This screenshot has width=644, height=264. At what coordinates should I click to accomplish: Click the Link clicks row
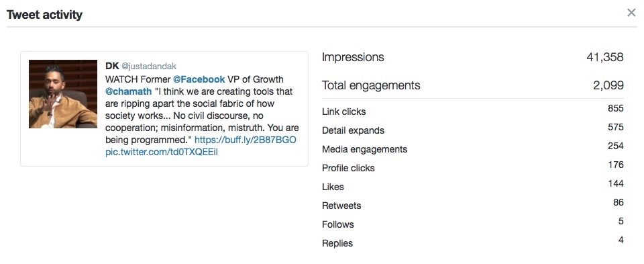(x=473, y=112)
